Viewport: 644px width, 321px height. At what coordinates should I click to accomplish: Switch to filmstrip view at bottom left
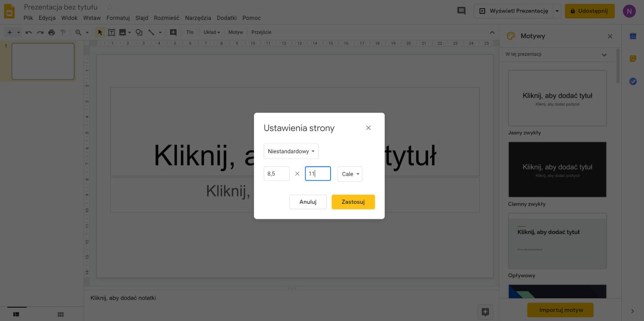pyautogui.click(x=16, y=315)
